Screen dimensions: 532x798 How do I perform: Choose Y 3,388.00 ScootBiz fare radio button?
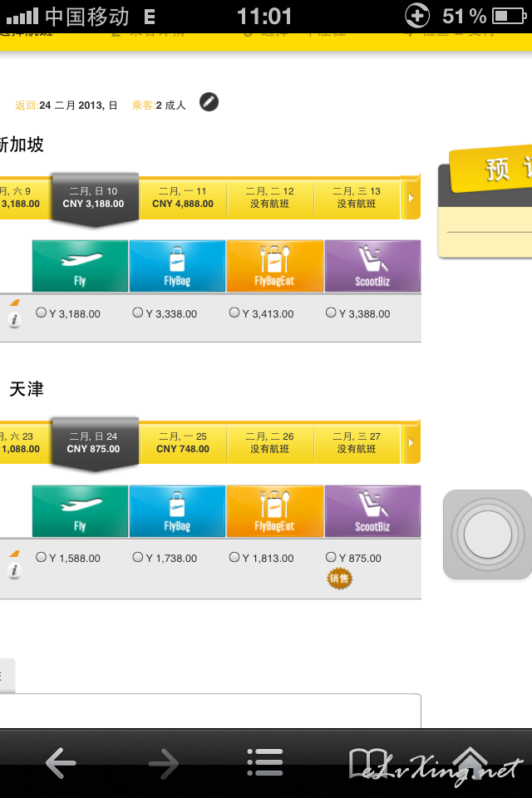331,313
